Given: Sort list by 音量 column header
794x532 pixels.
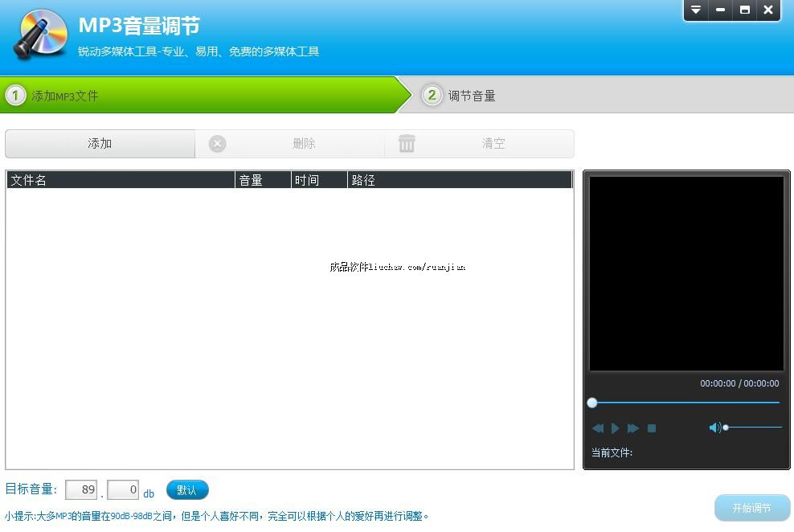Looking at the screenshot, I should tap(263, 180).
